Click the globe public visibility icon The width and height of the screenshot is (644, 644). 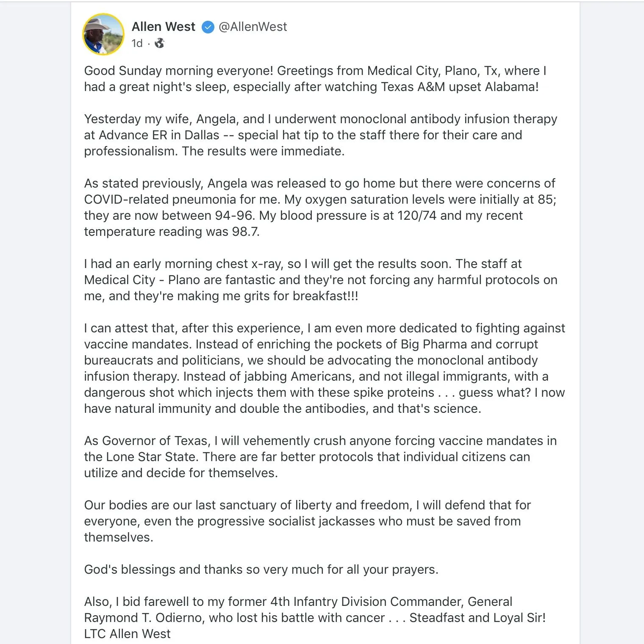(x=159, y=43)
